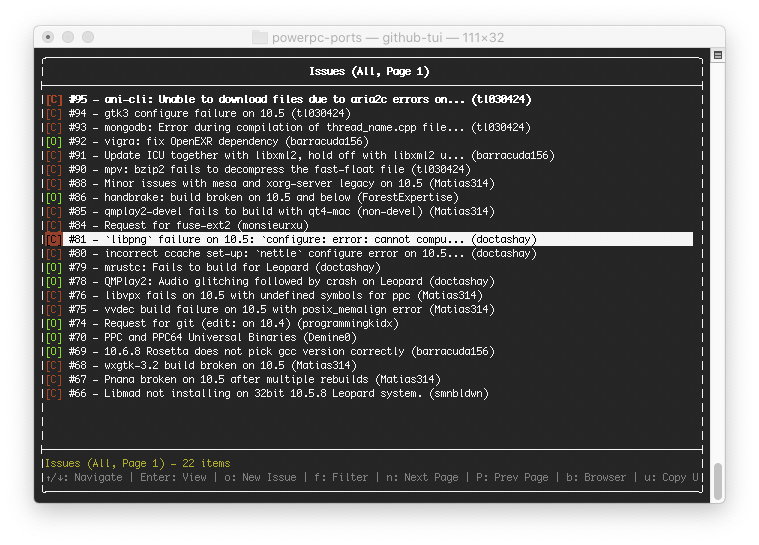This screenshot has height=545, width=759.
Task: Click the f: Filter hint
Action: tap(341, 478)
